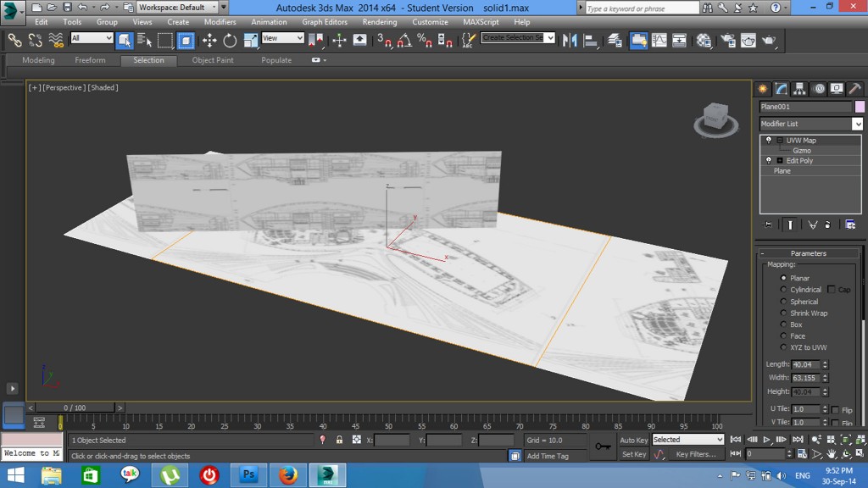Screen dimensions: 868x488
Task: Open the key mode Selected dropdown
Action: click(x=688, y=440)
